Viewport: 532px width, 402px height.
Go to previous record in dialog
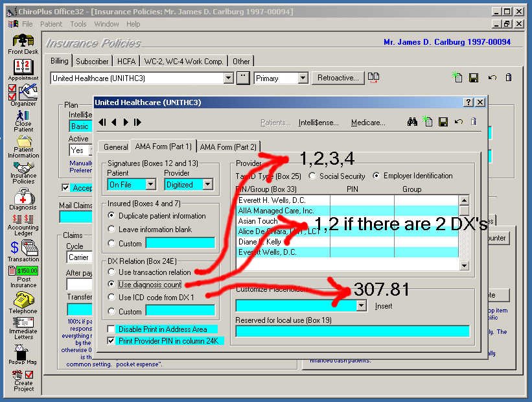click(x=114, y=123)
